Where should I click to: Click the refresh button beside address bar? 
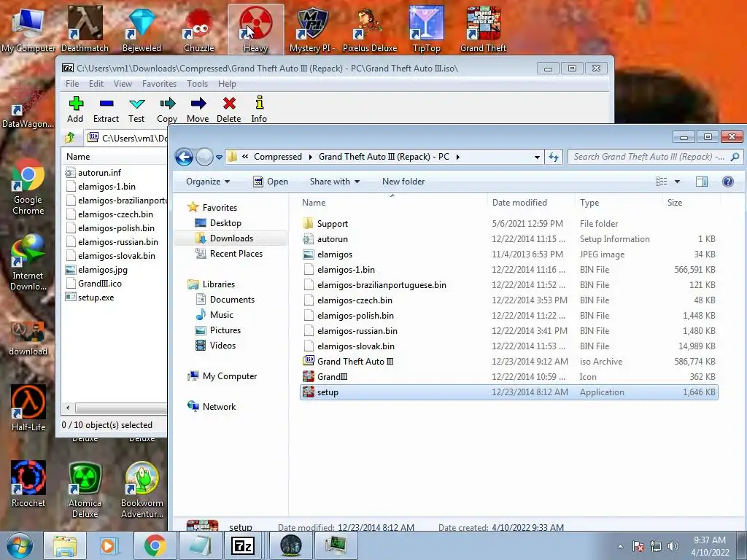tap(554, 157)
